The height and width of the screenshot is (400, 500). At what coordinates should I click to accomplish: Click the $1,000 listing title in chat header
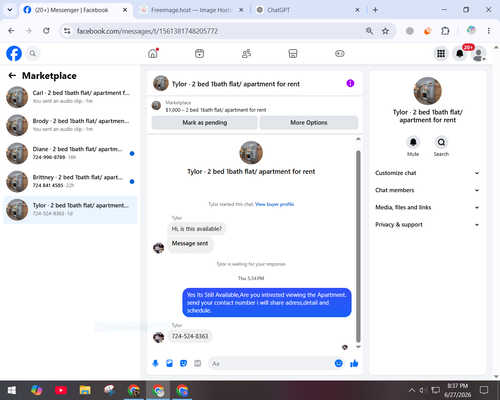(216, 110)
